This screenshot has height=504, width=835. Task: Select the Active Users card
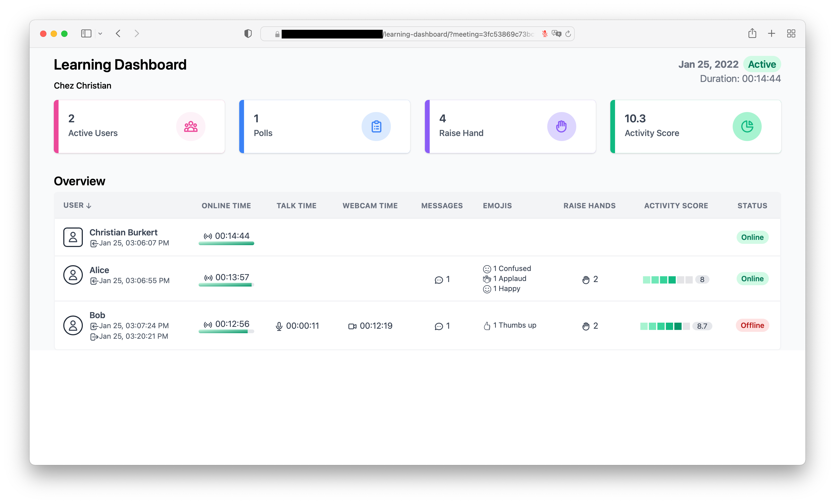[x=139, y=126]
